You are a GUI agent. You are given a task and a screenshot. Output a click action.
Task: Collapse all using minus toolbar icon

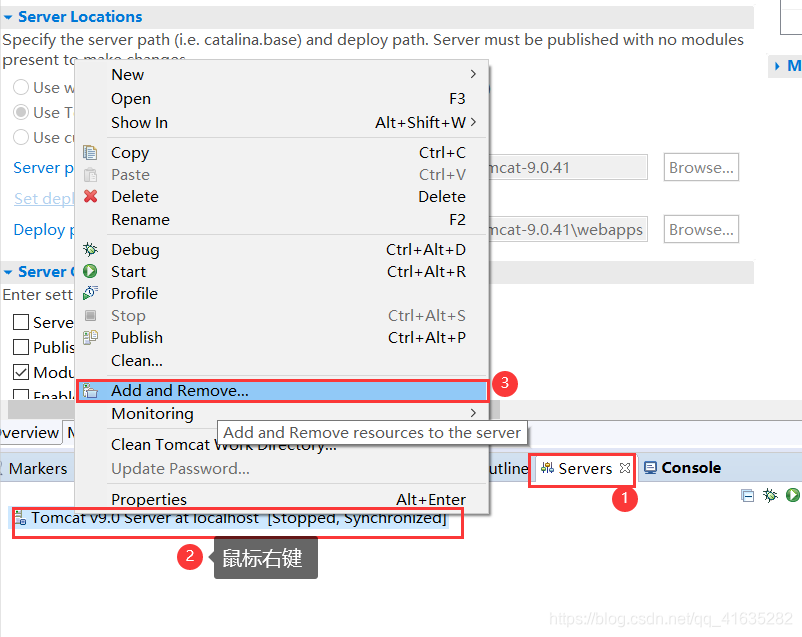[x=747, y=495]
